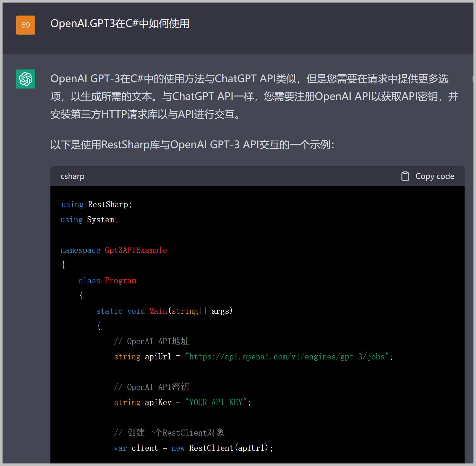Screen dimensions: 476x466
Task: Select the csharp language label
Action: point(72,176)
